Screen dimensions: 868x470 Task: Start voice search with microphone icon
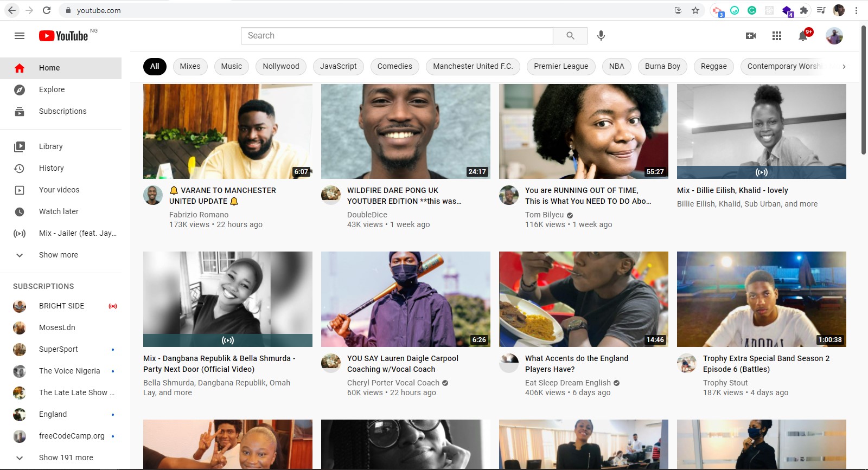[601, 36]
